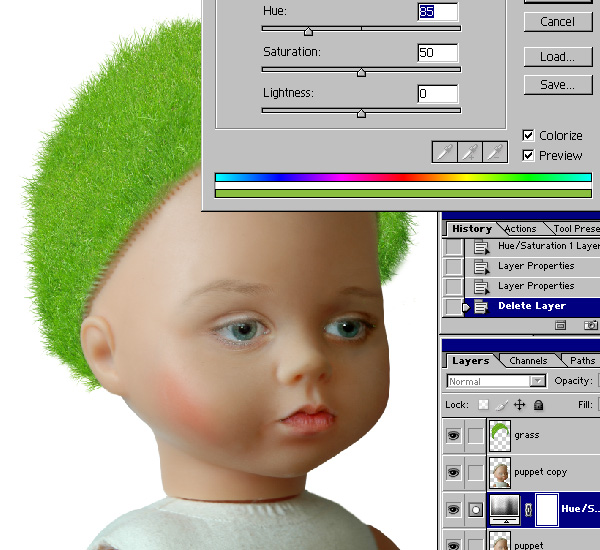Click the green result color bar
The height and width of the screenshot is (550, 600).
403,194
